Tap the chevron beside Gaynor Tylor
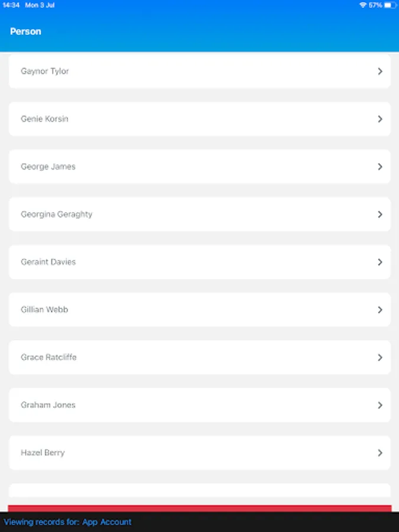This screenshot has width=399, height=532. [x=380, y=72]
